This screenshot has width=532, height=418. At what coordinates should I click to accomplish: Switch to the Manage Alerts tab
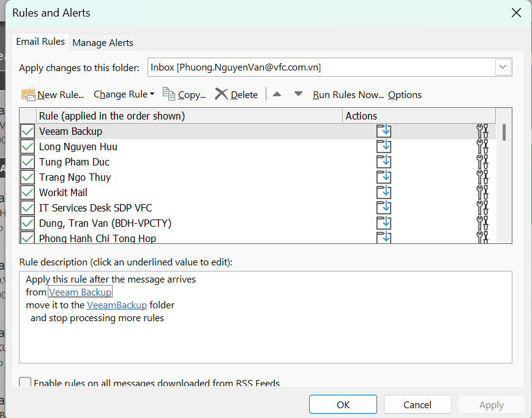coord(103,42)
